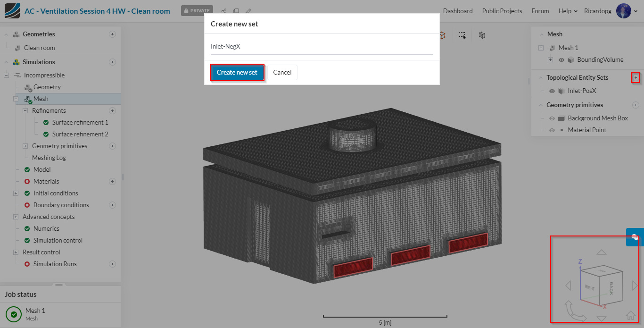644x328 pixels.
Task: Toggle visibility of Material Point
Action: pos(552,130)
